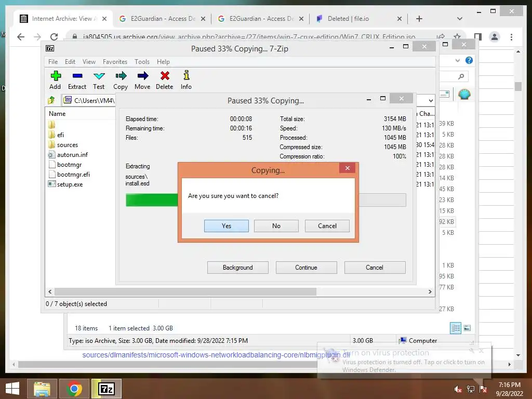Open the Chrome profile avatar
The image size is (532, 399).
point(495,37)
